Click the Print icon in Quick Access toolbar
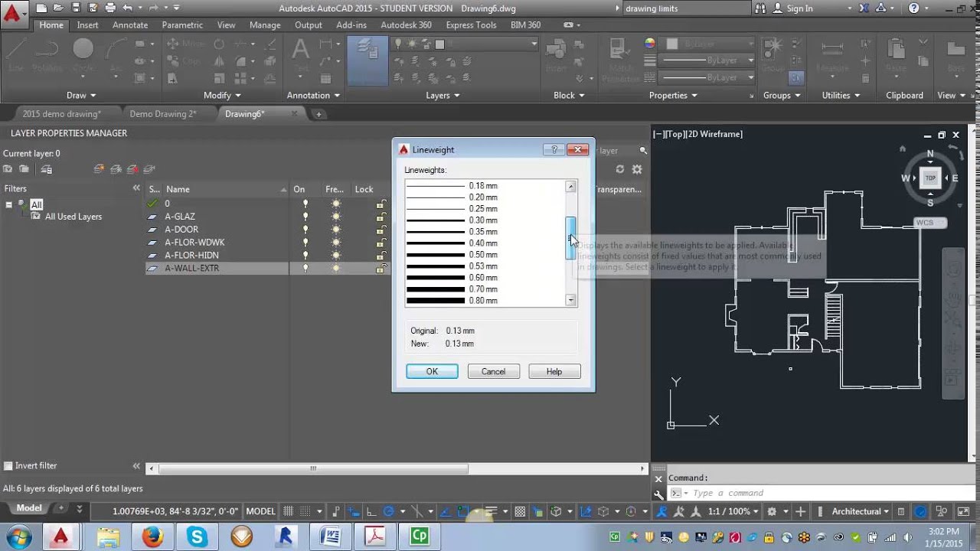This screenshot has width=980, height=551. click(110, 8)
